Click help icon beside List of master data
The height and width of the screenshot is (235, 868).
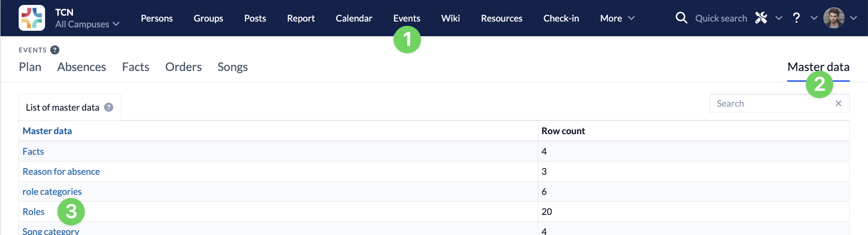(109, 107)
